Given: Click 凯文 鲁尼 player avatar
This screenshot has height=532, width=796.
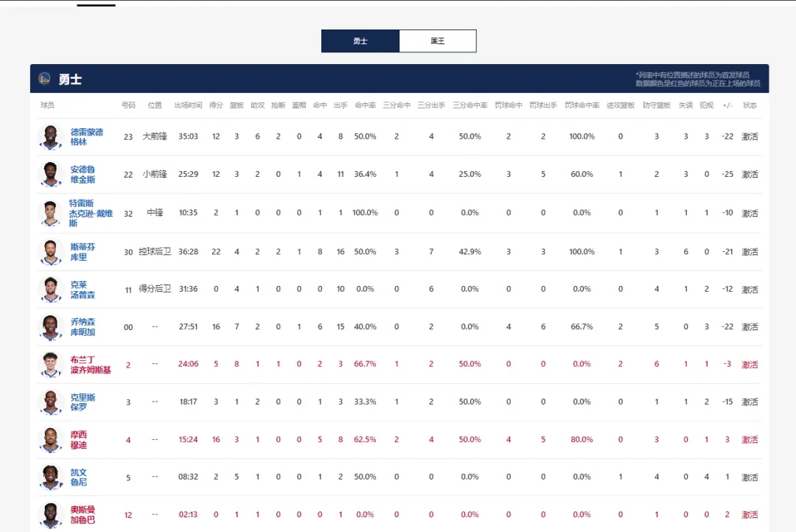Looking at the screenshot, I should pyautogui.click(x=51, y=477).
